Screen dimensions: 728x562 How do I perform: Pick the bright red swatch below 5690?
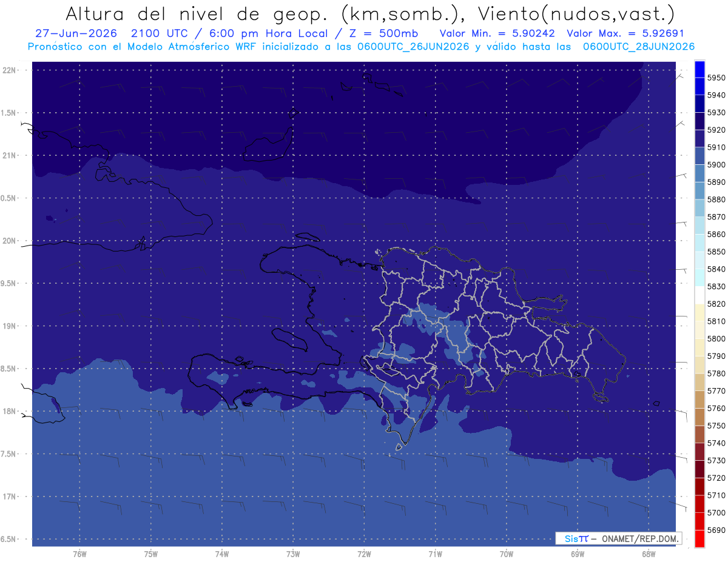[x=699, y=538]
